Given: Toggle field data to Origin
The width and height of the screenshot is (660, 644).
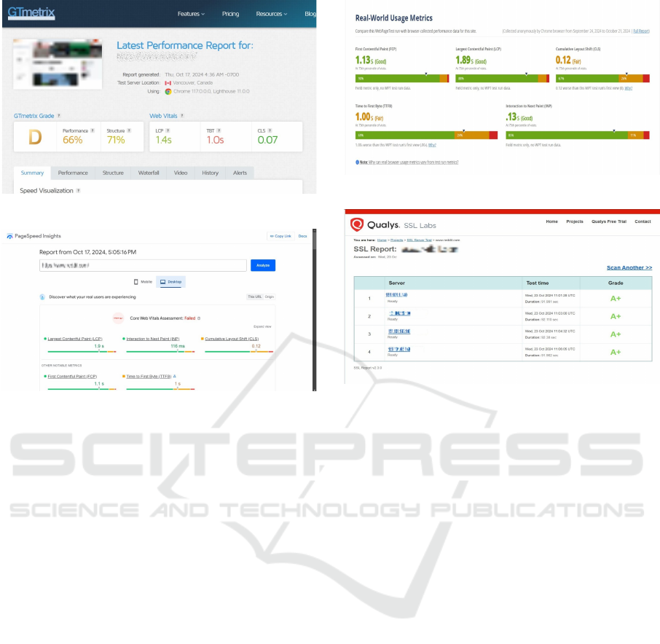Looking at the screenshot, I should point(269,297).
